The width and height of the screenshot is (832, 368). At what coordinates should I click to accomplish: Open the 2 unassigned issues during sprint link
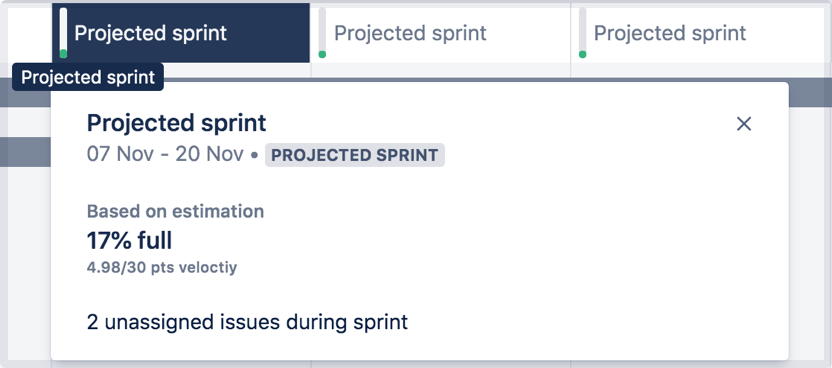(247, 322)
